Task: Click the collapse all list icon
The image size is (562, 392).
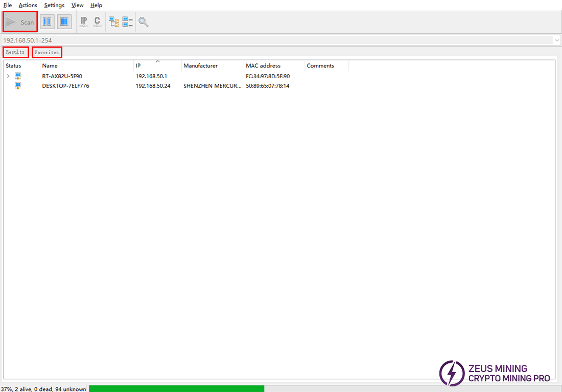Action: [x=127, y=22]
